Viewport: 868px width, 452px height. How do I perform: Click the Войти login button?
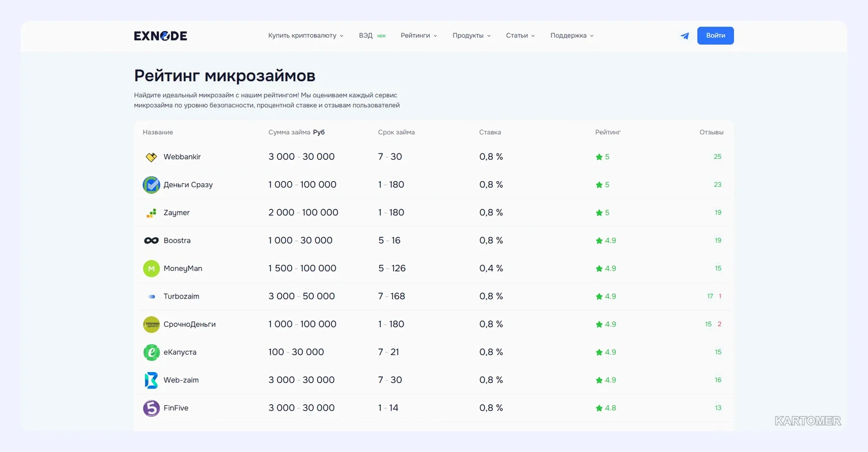pyautogui.click(x=715, y=36)
